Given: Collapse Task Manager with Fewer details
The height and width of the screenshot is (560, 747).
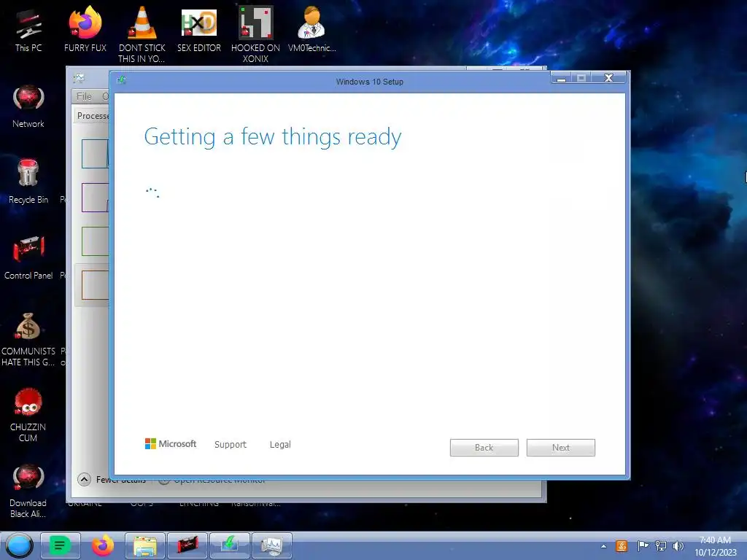Looking at the screenshot, I should click(x=112, y=479).
